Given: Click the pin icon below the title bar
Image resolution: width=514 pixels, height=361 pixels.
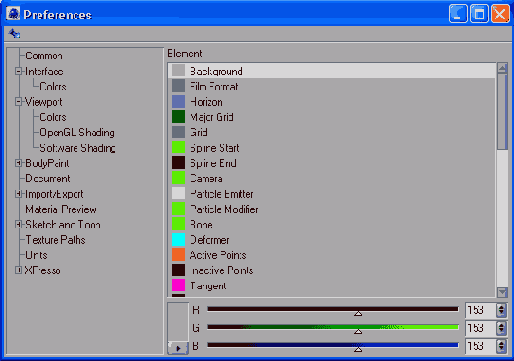Looking at the screenshot, I should pos(14,33).
